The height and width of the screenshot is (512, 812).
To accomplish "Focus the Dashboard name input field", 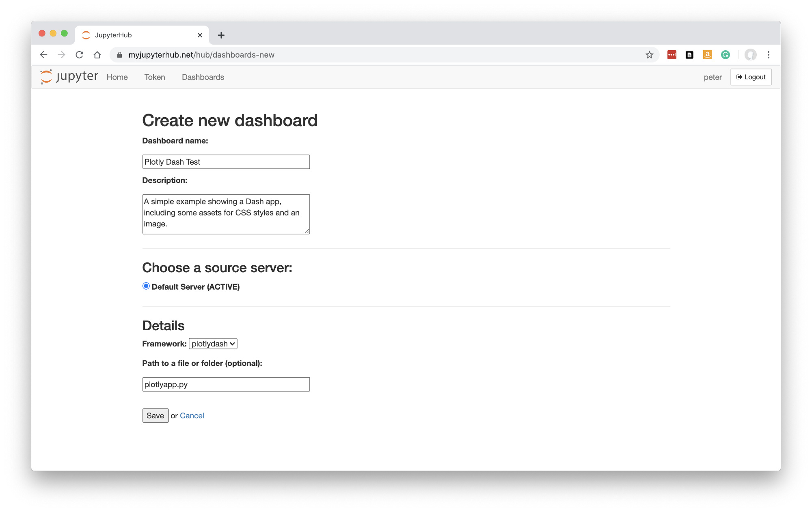I will pos(226,162).
